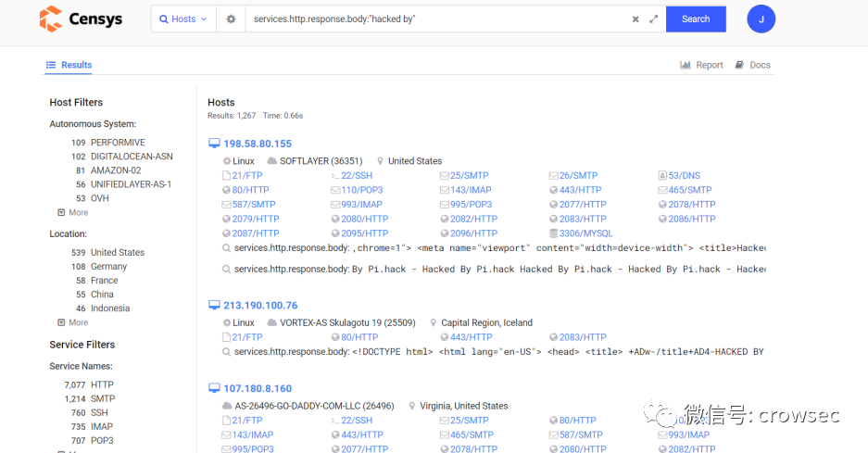
Task: Open 2096/HTTP service link
Action: [x=473, y=233]
